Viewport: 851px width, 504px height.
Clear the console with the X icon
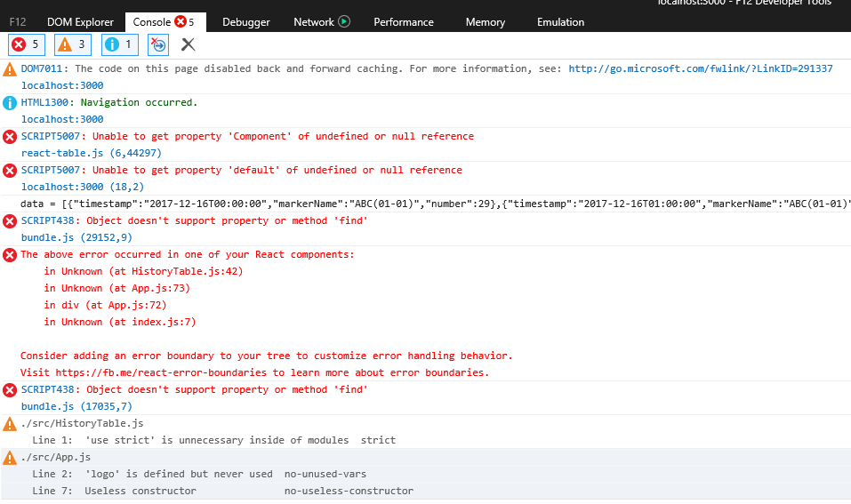(188, 44)
